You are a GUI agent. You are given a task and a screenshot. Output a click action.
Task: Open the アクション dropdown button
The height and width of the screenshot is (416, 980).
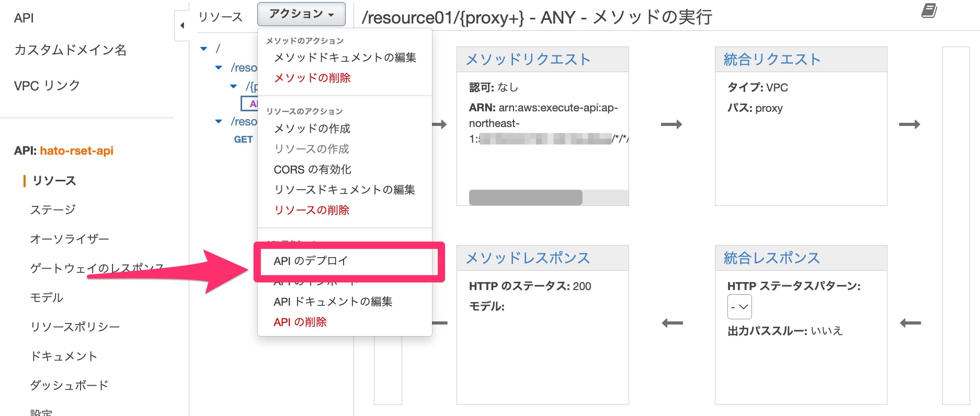tap(301, 14)
